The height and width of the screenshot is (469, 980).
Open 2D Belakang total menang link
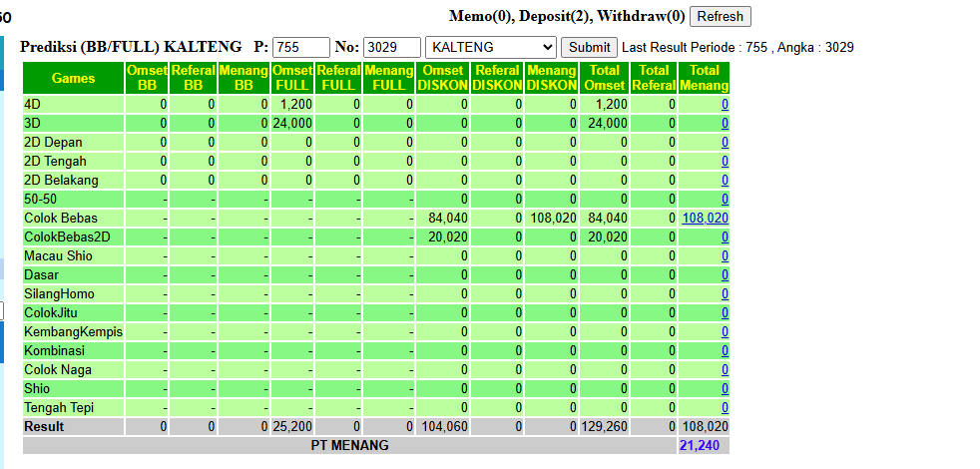pyautogui.click(x=725, y=180)
